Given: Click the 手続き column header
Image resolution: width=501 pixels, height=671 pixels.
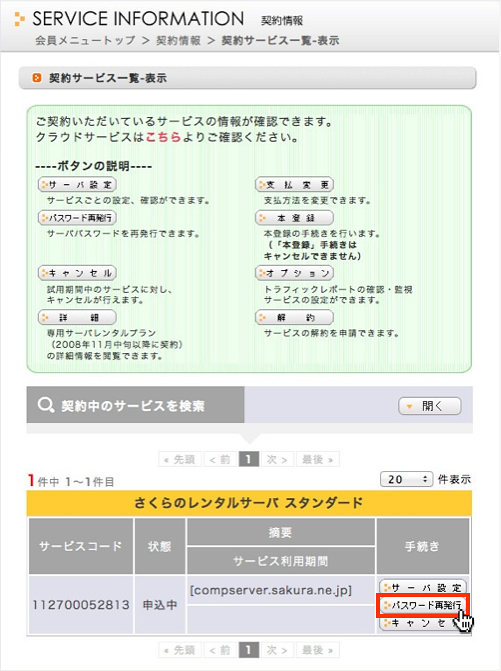Looking at the screenshot, I should click(423, 546).
